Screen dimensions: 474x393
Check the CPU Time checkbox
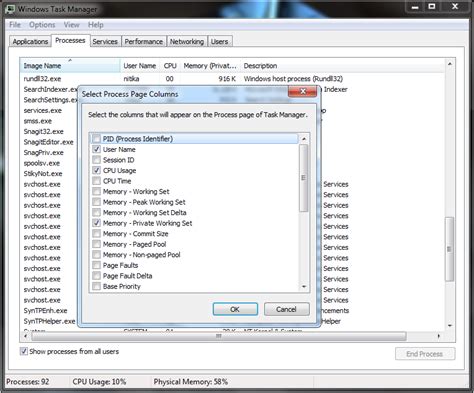(96, 181)
